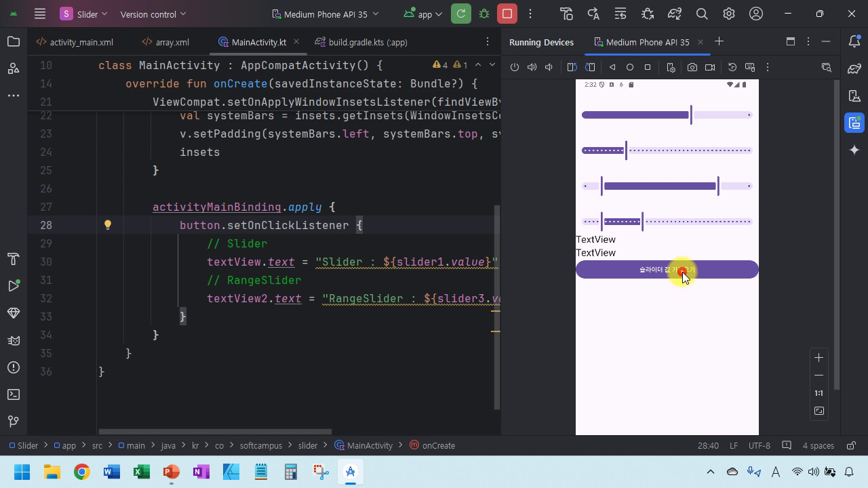The image size is (868, 488).
Task: Open the Medium Phone API 35 device selector
Action: 325,14
